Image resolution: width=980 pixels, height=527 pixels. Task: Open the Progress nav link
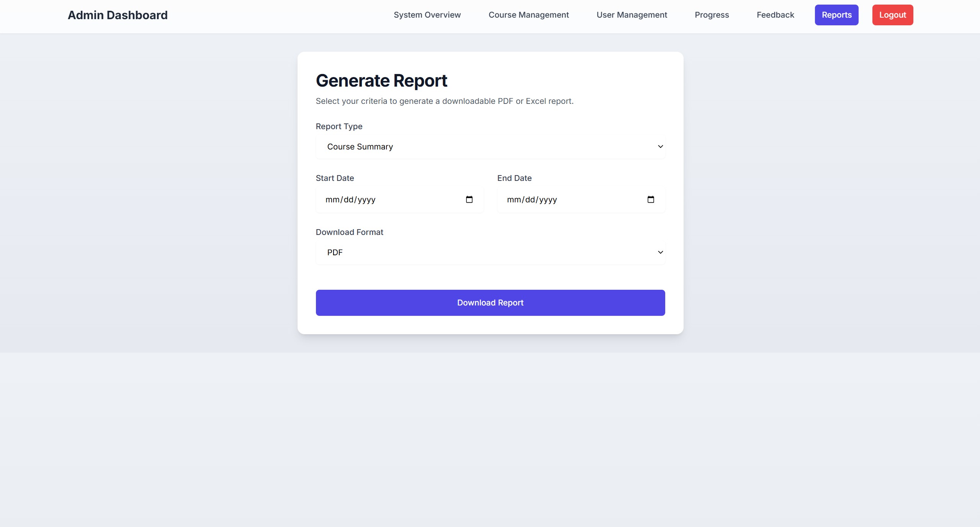pyautogui.click(x=712, y=15)
